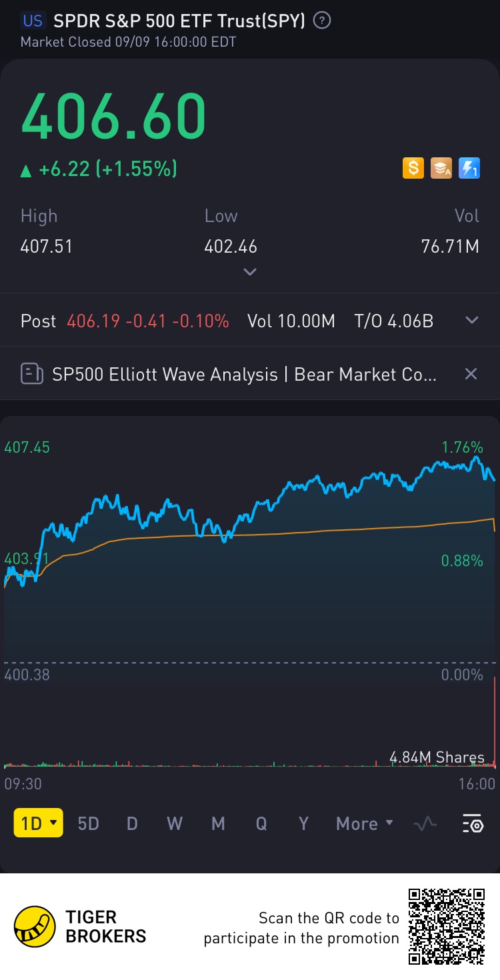
Task: Tap the chart indicator wave icon
Action: pos(425,824)
